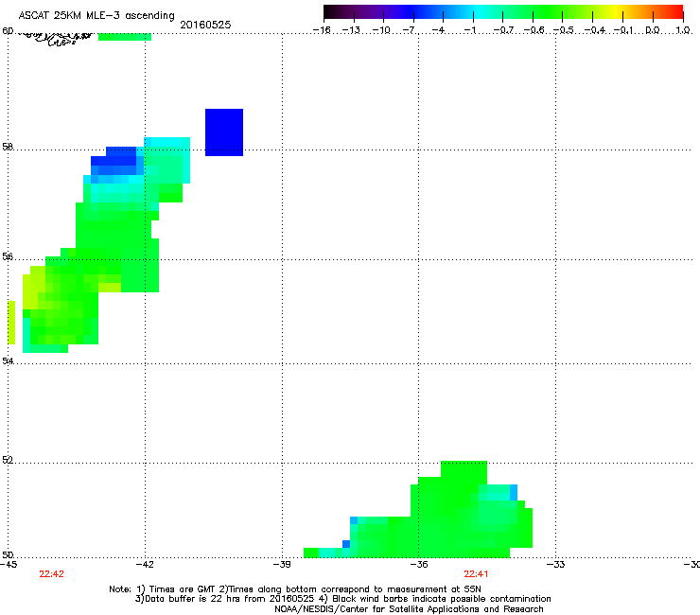Click the longitude label -45
The height and width of the screenshot is (615, 700).
pyautogui.click(x=9, y=565)
